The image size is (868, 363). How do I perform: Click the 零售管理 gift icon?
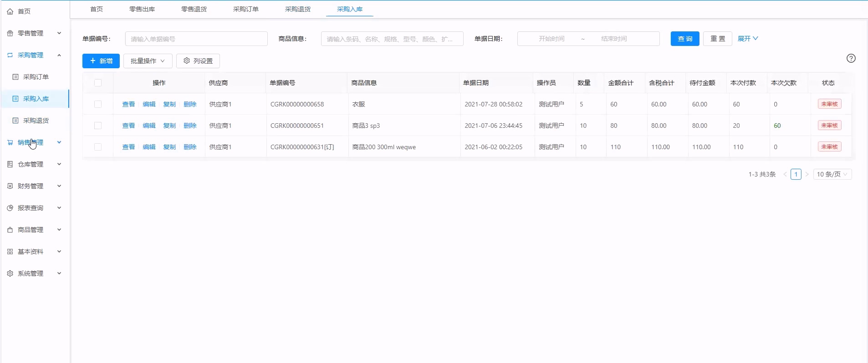coord(10,33)
